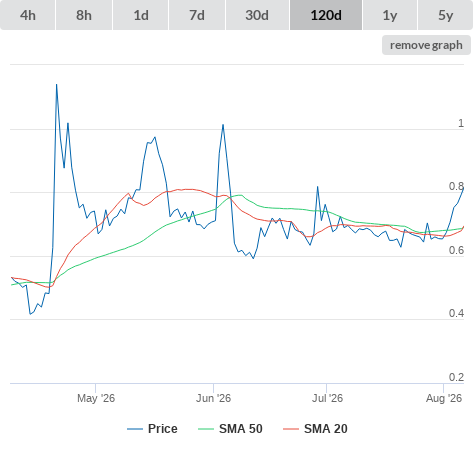
Task: Show the 30d price history
Action: pos(257,15)
